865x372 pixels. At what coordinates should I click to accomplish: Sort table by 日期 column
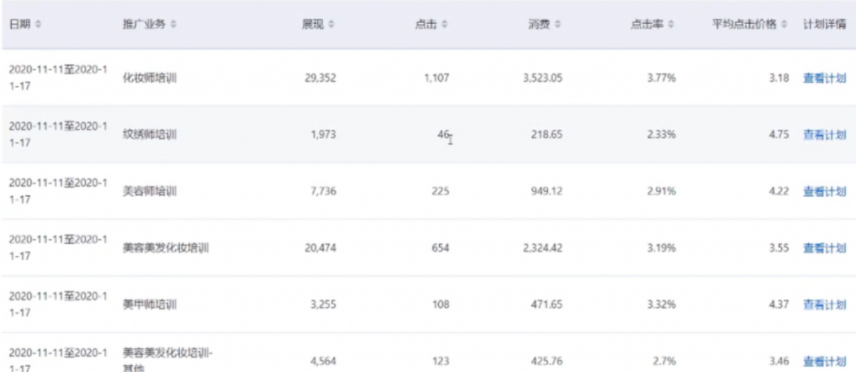click(38, 25)
